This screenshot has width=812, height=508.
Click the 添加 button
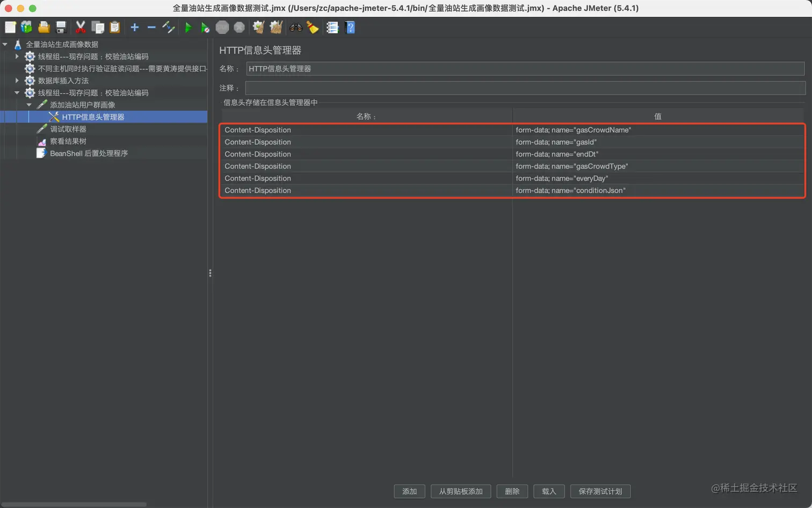[x=410, y=491]
